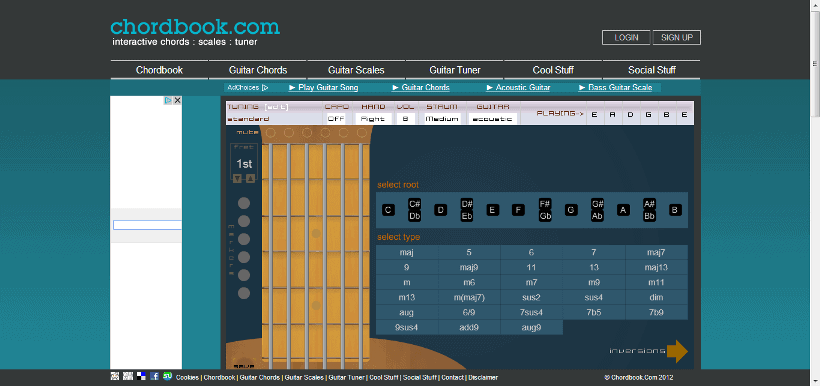Open the Chordbook nav tab

coord(160,70)
